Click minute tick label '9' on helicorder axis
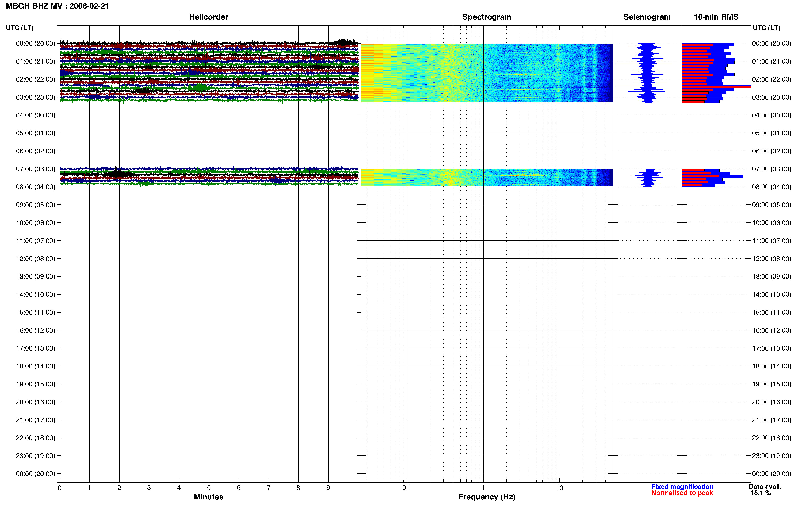This screenshot has height=508, width=812. 328,488
